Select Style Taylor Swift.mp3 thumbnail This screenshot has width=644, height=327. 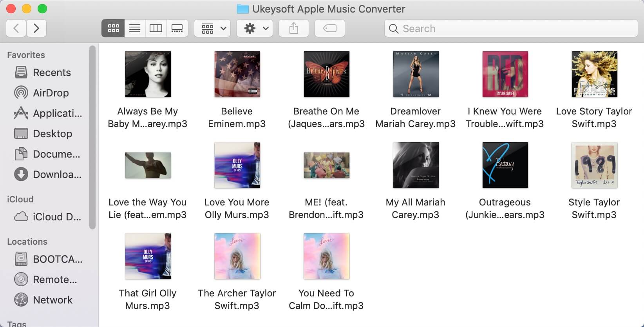click(595, 165)
